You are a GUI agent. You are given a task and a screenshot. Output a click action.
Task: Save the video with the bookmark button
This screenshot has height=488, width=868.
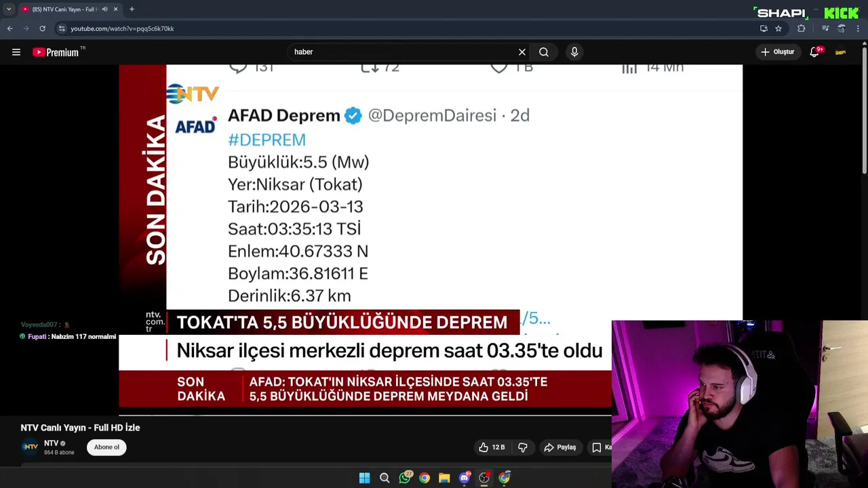point(599,447)
